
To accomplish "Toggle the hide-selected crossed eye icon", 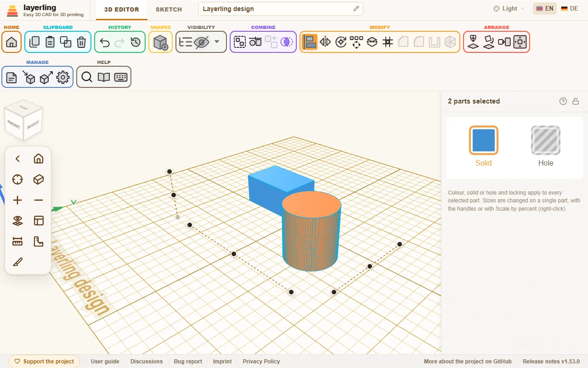I will pyautogui.click(x=201, y=42).
